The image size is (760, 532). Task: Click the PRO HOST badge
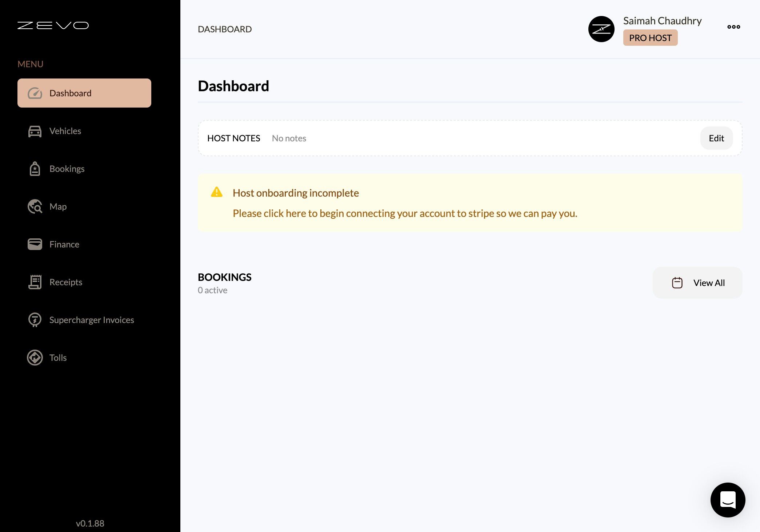[650, 38]
